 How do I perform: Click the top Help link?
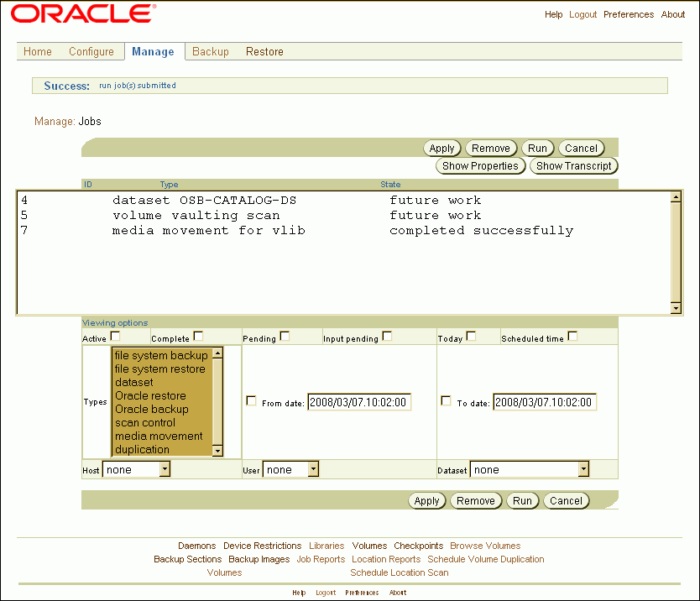[x=554, y=15]
